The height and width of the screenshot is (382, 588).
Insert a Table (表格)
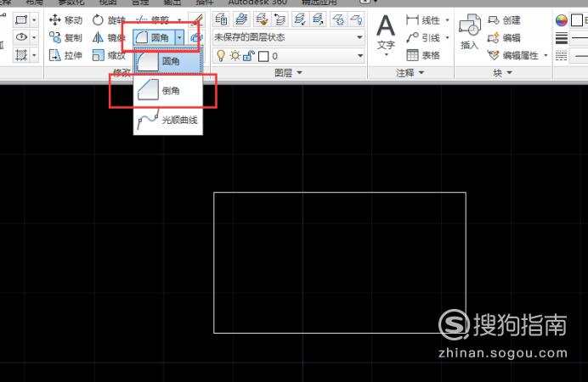(x=423, y=55)
